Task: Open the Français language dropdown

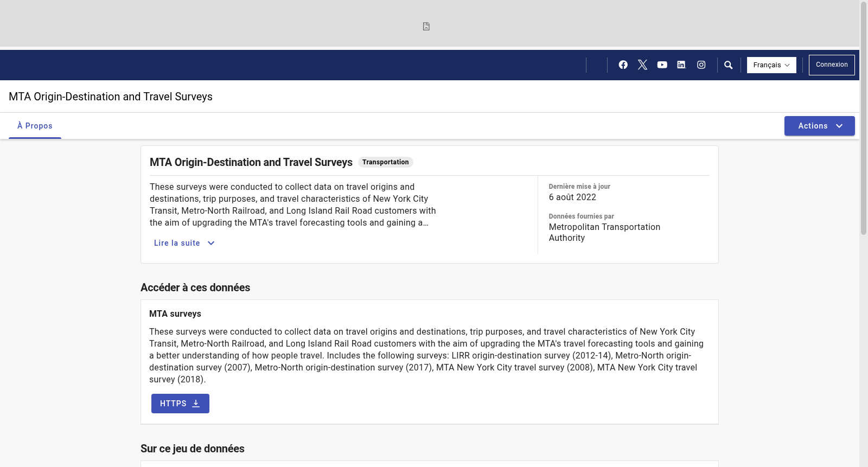Action: (771, 65)
